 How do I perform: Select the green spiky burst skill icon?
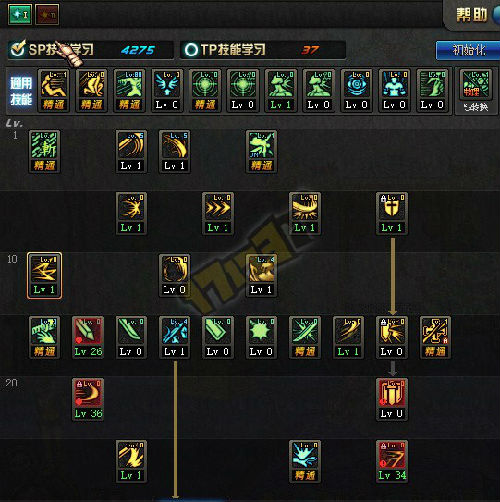(x=261, y=337)
